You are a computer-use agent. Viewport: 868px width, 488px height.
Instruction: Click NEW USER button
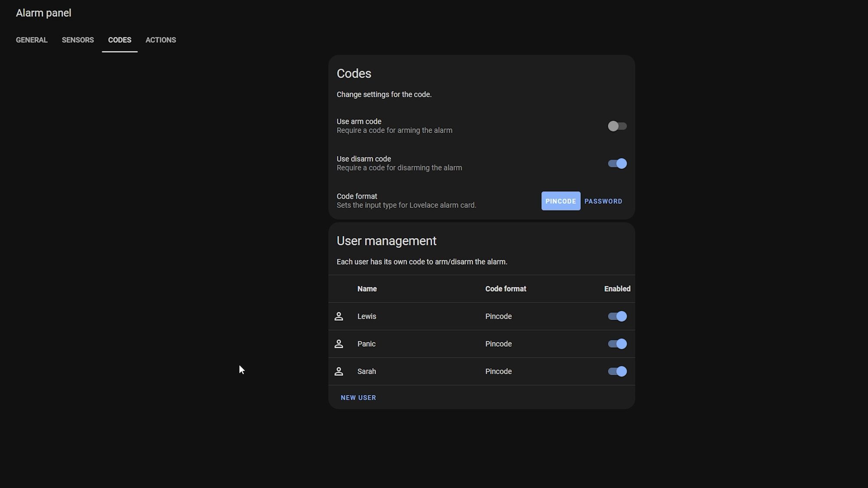coord(358,397)
